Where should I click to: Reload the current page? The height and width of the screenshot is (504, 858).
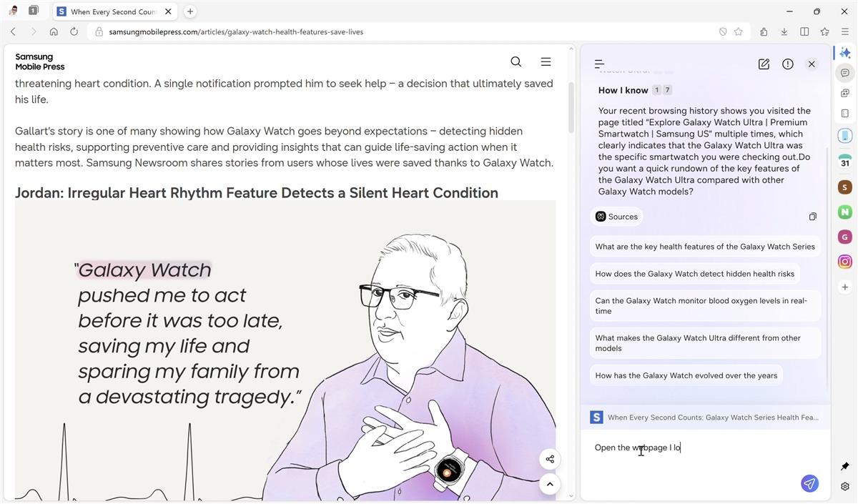pyautogui.click(x=74, y=31)
